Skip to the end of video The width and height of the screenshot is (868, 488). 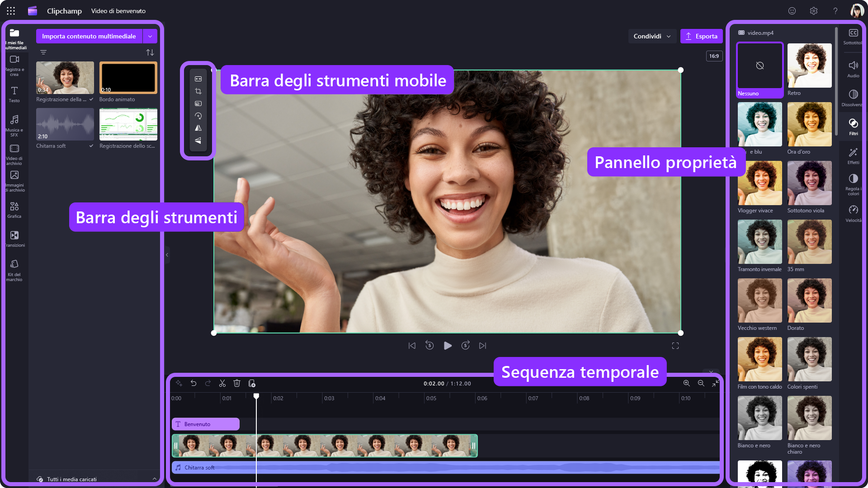click(x=483, y=346)
